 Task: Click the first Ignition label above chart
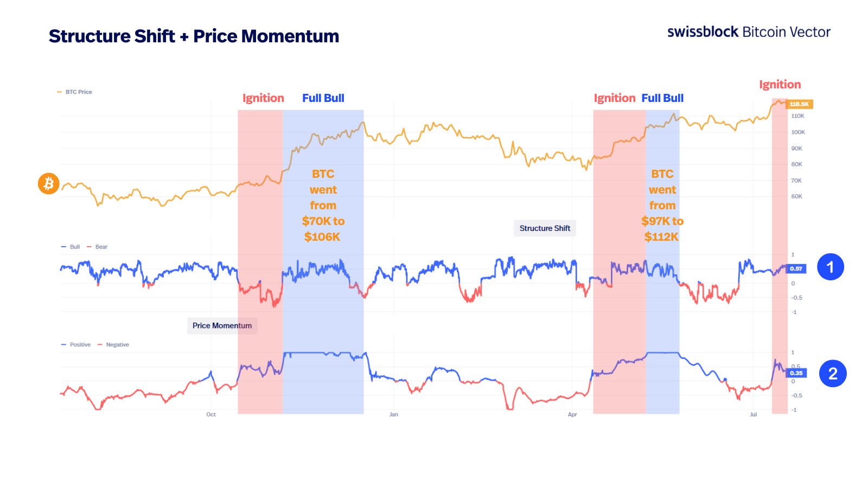(263, 98)
